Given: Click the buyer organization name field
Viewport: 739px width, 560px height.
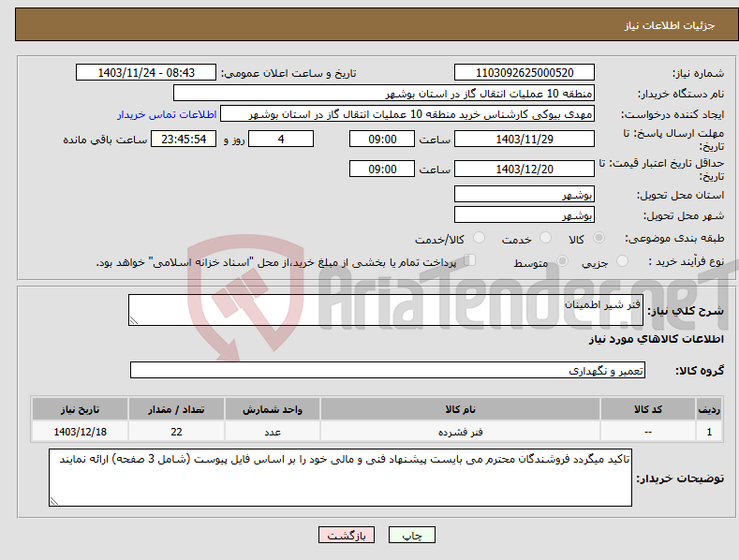Looking at the screenshot, I should 384,94.
